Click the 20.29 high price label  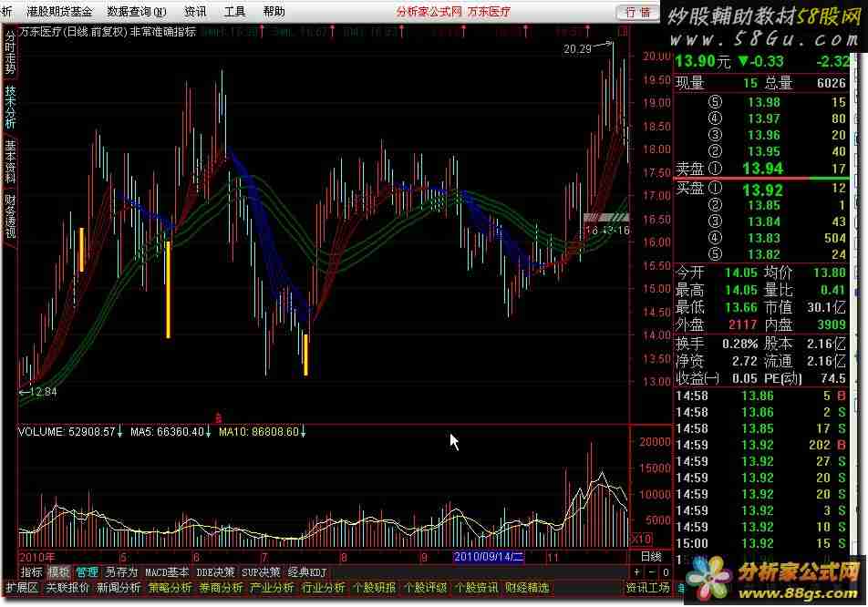(x=577, y=49)
